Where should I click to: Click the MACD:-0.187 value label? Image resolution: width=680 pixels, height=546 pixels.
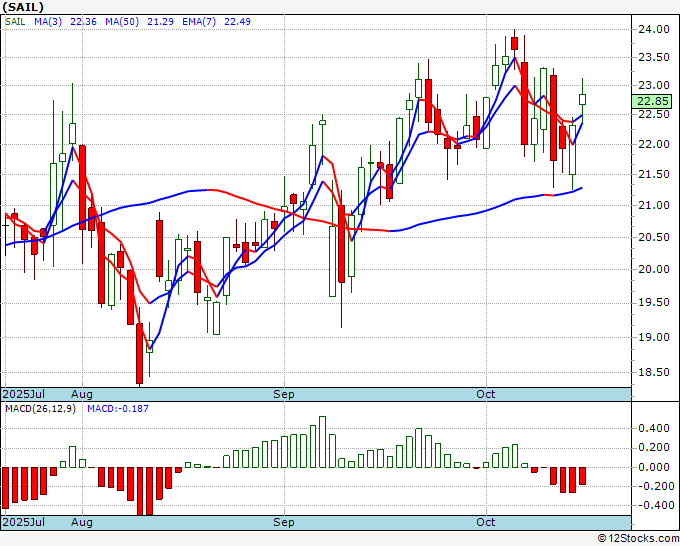118,409
